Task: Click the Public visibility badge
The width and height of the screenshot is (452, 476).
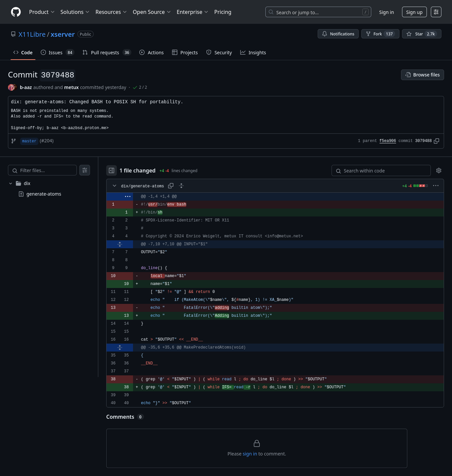Action: (85, 34)
